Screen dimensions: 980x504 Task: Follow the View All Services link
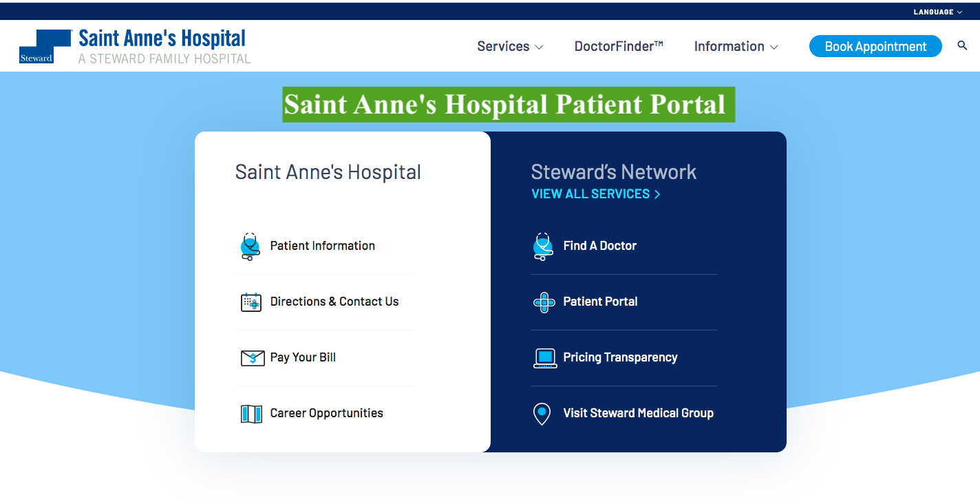(x=595, y=194)
